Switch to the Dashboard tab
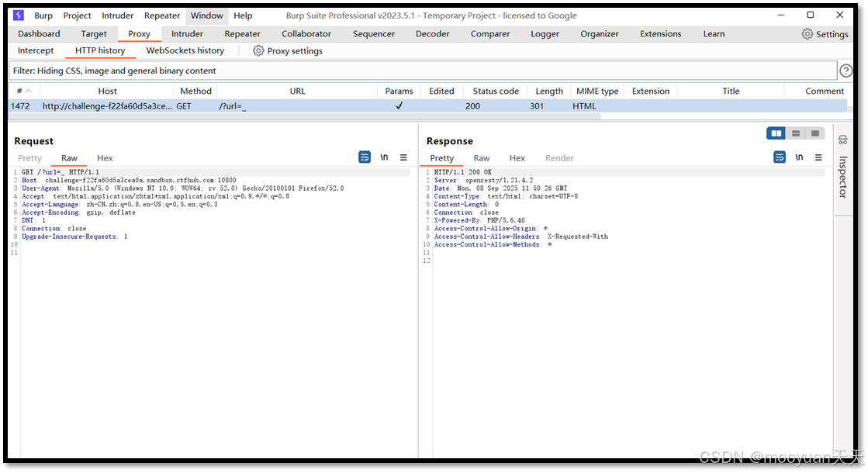868x473 pixels. [x=39, y=34]
